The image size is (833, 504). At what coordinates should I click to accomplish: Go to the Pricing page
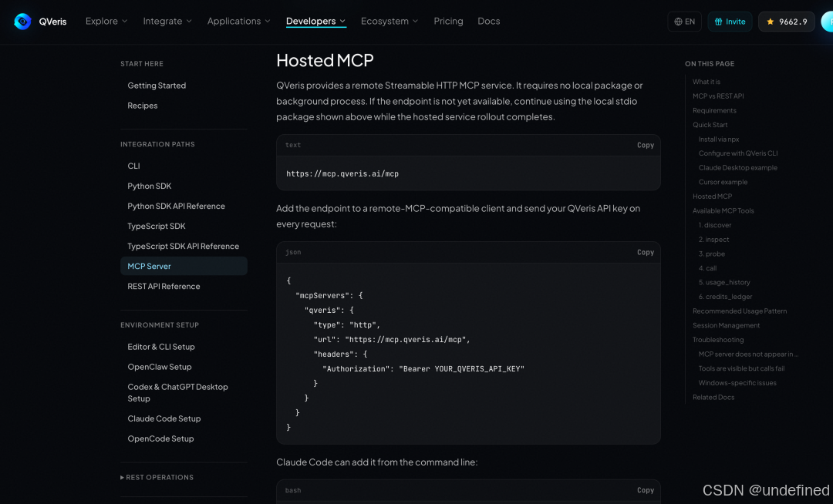pos(448,22)
